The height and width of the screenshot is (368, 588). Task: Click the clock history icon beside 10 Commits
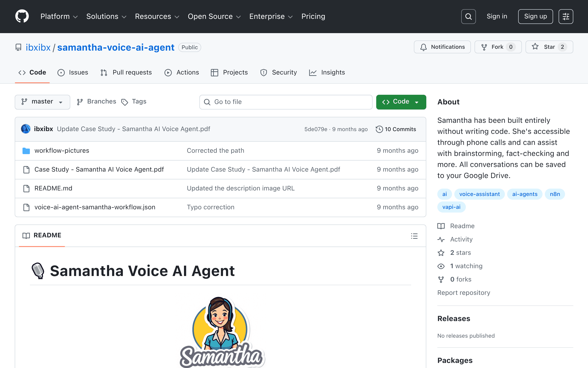tap(379, 129)
